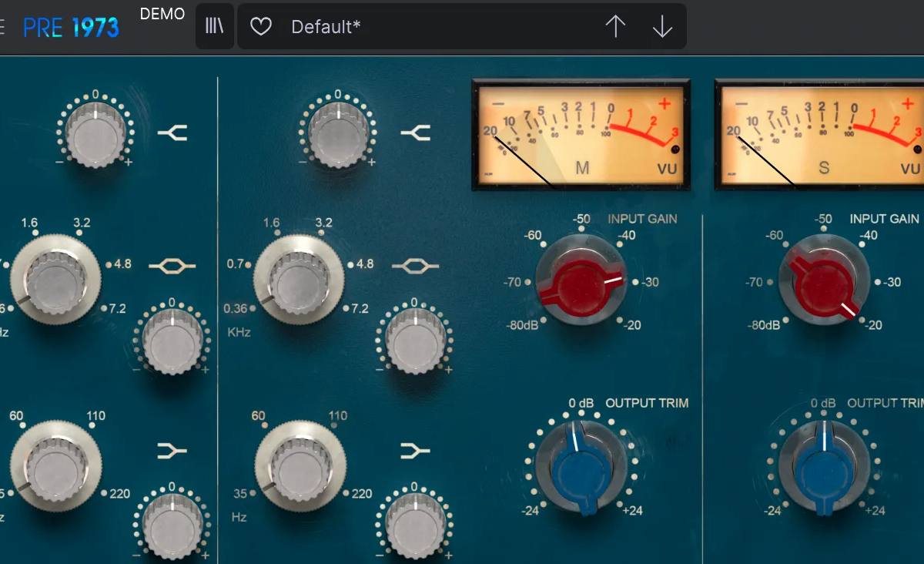Toggle low shelf band icon in left strip
This screenshot has height=564, width=924.
coord(172,450)
